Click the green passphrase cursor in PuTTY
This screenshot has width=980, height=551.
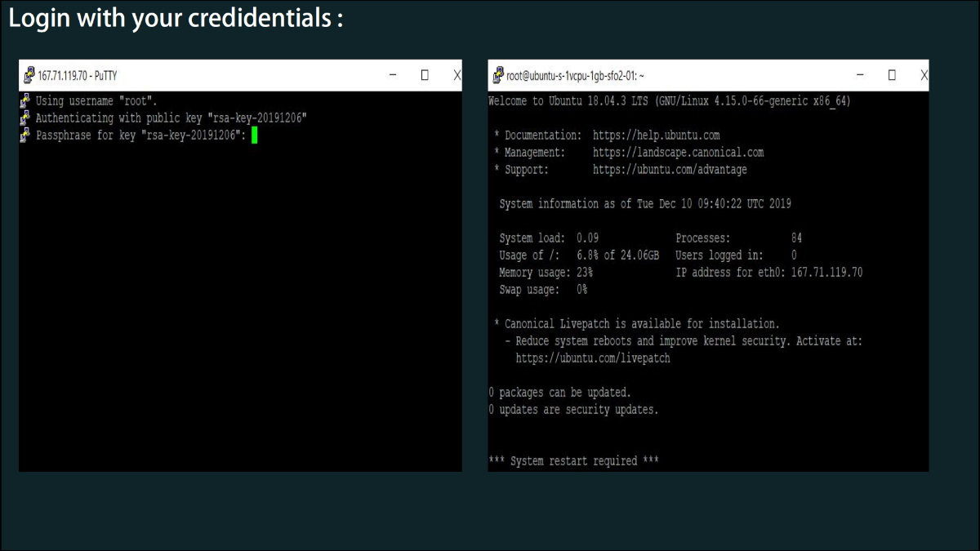click(255, 136)
